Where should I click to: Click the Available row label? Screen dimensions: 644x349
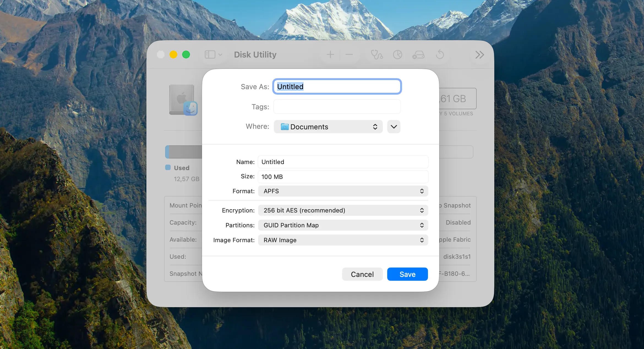(183, 239)
